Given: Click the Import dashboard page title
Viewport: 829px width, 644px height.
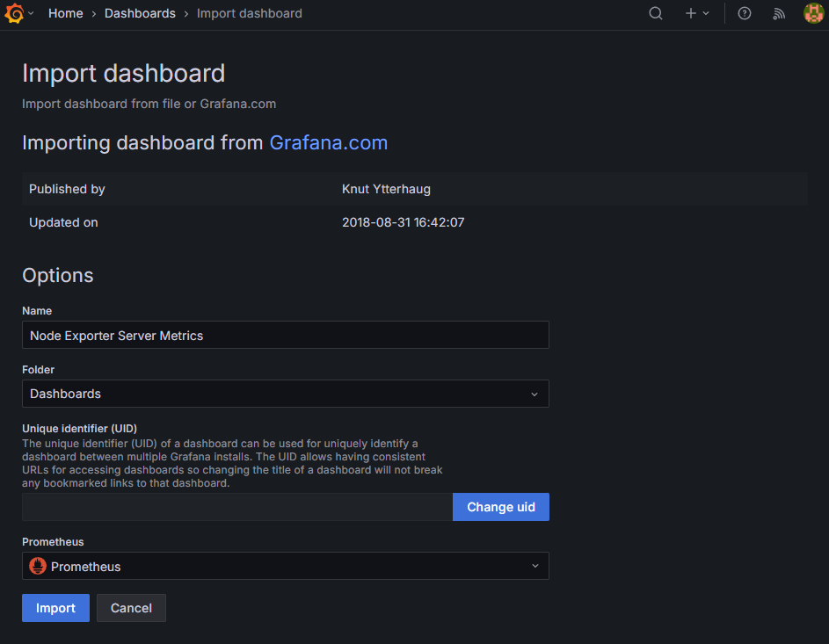Looking at the screenshot, I should pyautogui.click(x=124, y=73).
